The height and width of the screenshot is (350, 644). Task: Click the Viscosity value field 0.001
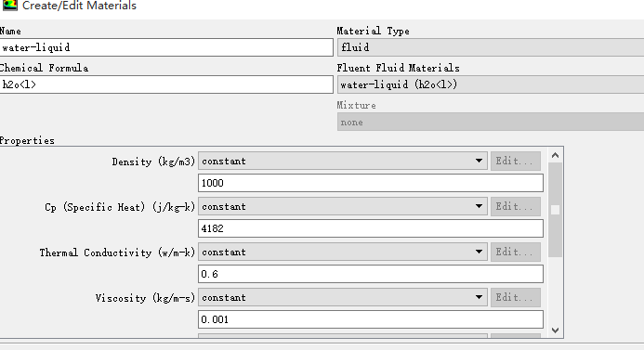(371, 319)
